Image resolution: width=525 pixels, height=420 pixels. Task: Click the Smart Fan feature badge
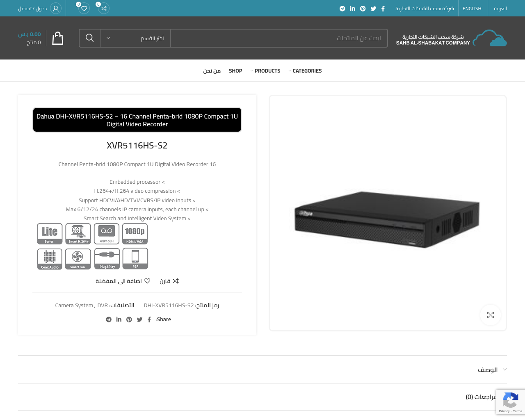(x=78, y=259)
